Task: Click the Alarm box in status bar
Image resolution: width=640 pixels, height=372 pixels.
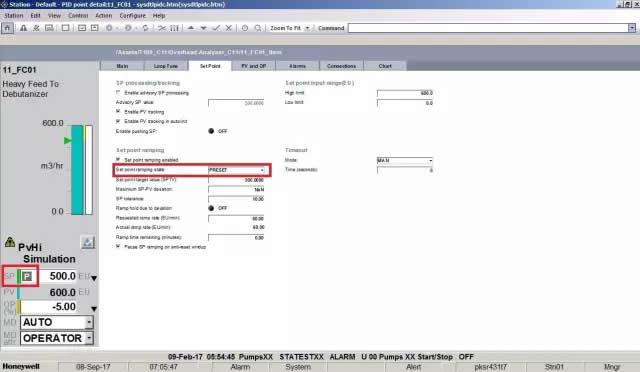Action: (240, 367)
